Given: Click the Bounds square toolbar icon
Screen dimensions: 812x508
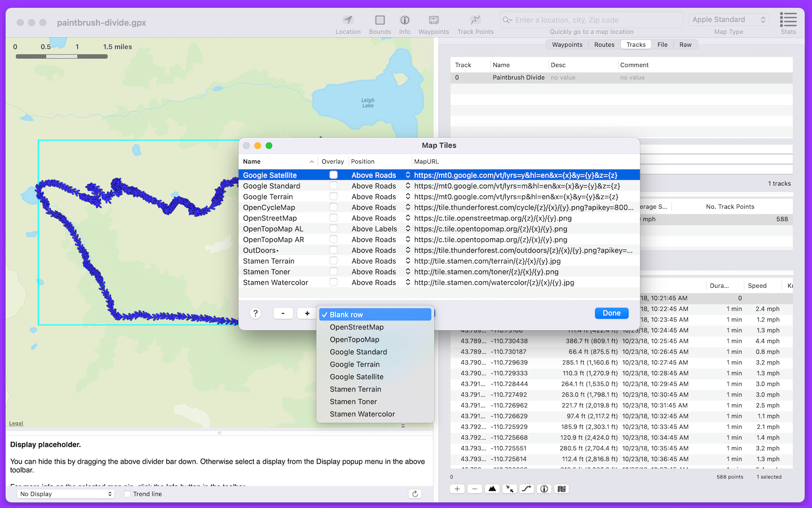Looking at the screenshot, I should tap(379, 20).
